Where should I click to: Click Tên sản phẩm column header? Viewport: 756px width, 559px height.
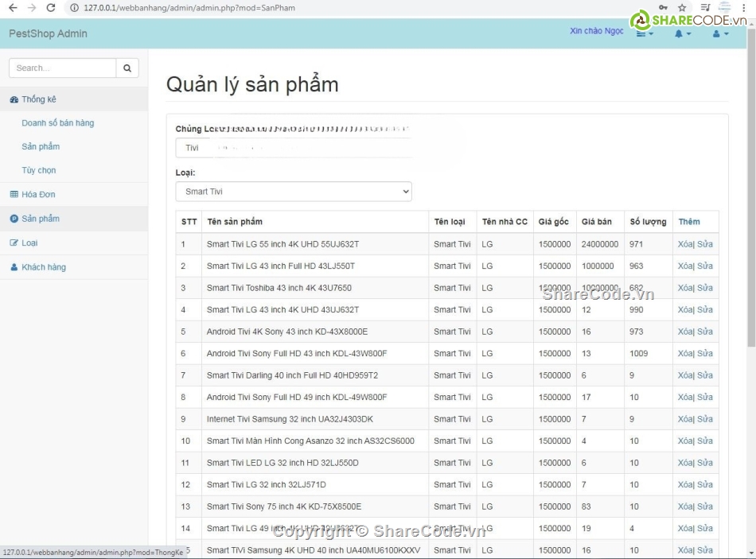235,222
